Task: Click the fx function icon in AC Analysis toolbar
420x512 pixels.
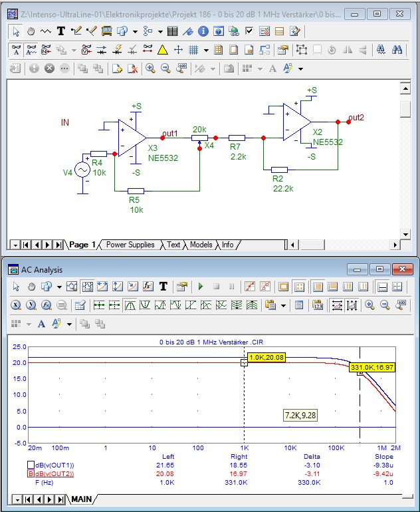Action: [148, 287]
